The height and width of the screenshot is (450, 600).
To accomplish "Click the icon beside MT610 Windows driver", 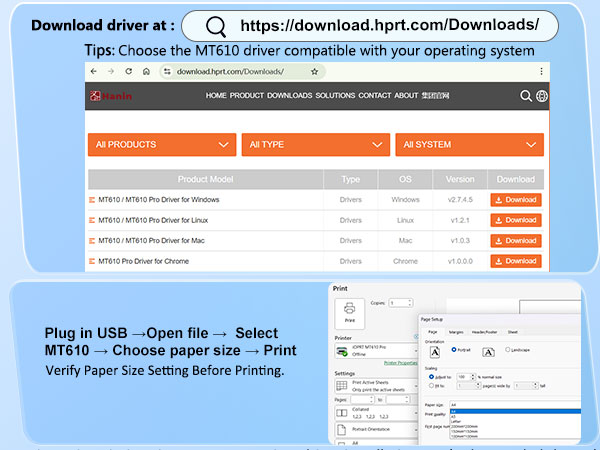I will [x=92, y=200].
